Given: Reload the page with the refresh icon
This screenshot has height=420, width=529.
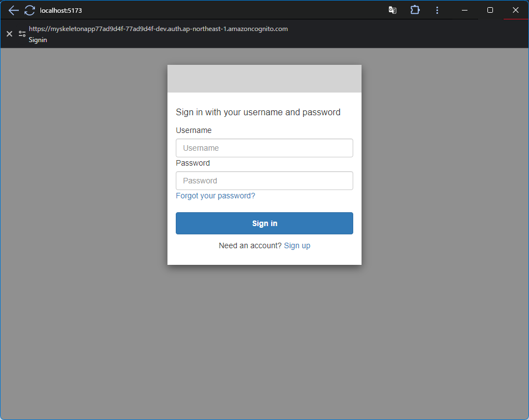Looking at the screenshot, I should [x=29, y=11].
